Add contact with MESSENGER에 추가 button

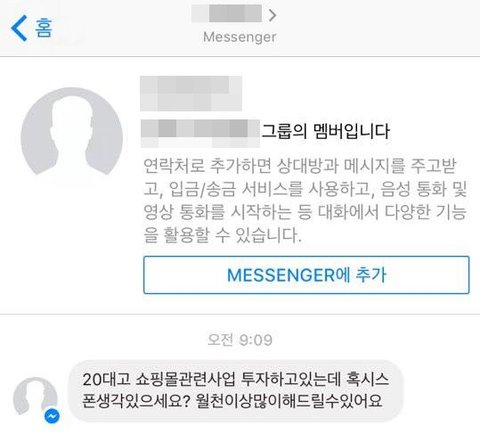(306, 275)
